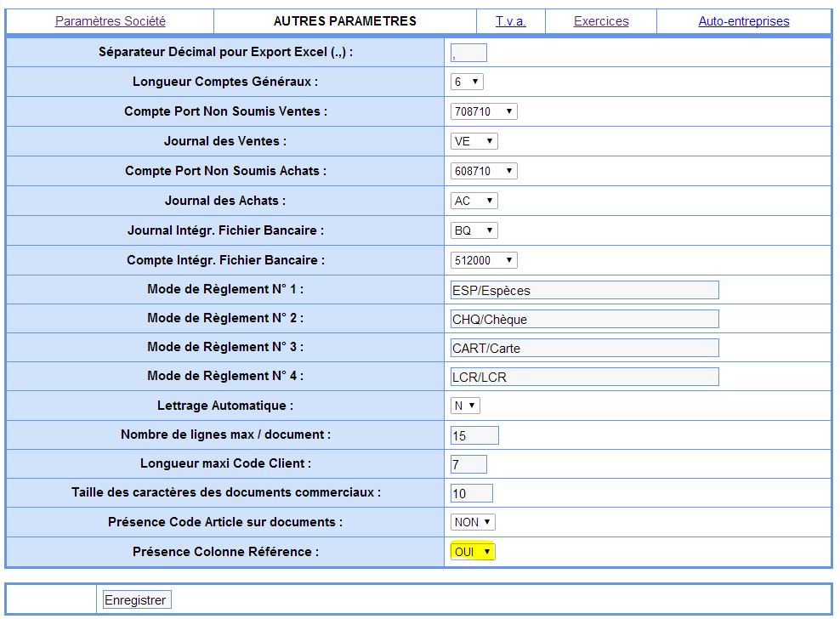Choose the Journal des Achats dropdown
The image size is (840, 619).
point(474,202)
